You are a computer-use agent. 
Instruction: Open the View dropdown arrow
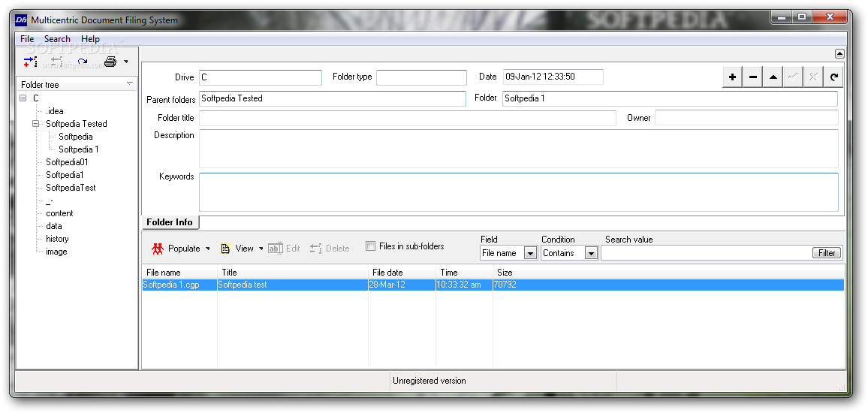pyautogui.click(x=261, y=249)
